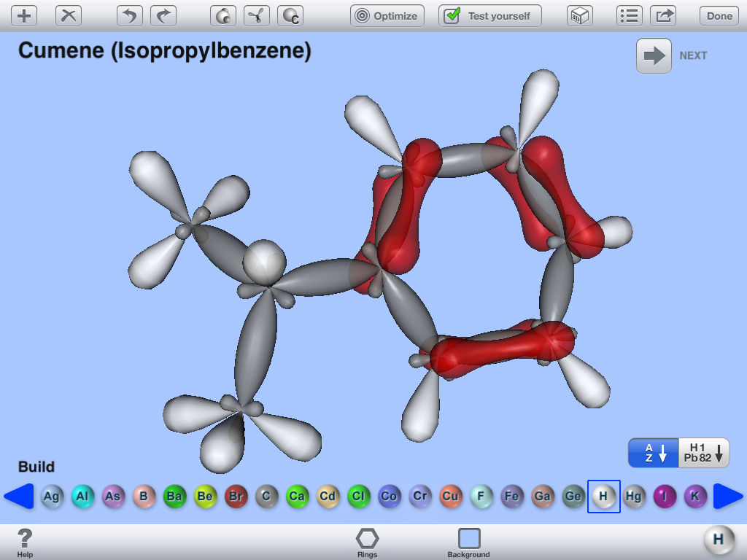This screenshot has height=560, width=747.
Task: Select the Ag element ball
Action: (x=52, y=496)
